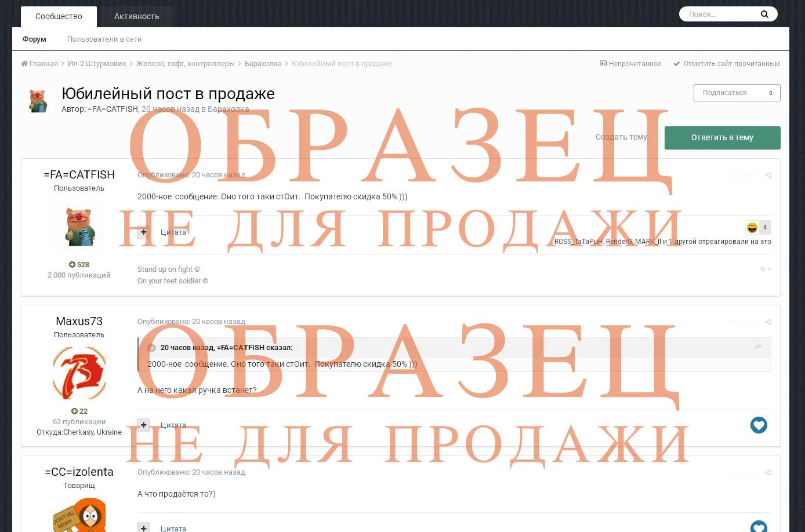
Task: Open the Maxus73 username profile link
Action: pos(79,321)
